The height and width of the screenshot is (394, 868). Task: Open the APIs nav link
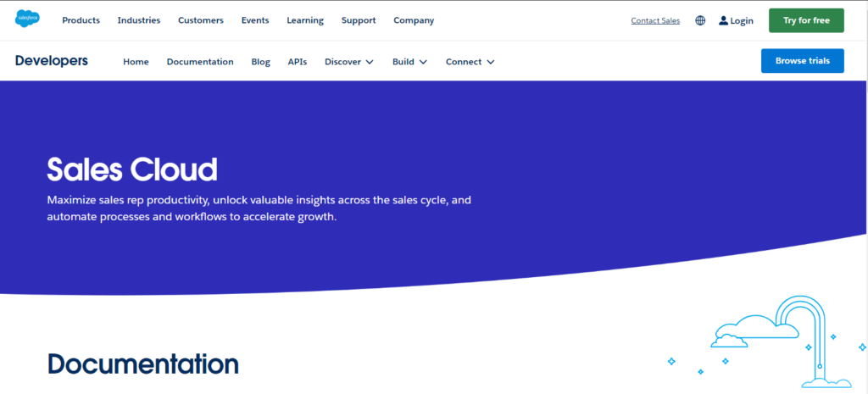tap(298, 62)
